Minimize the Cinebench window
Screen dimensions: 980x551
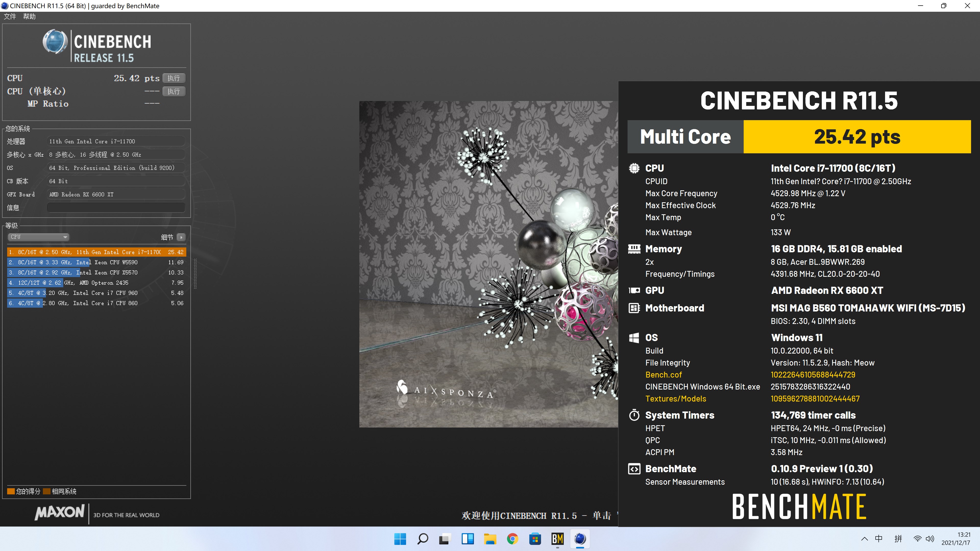tap(920, 6)
